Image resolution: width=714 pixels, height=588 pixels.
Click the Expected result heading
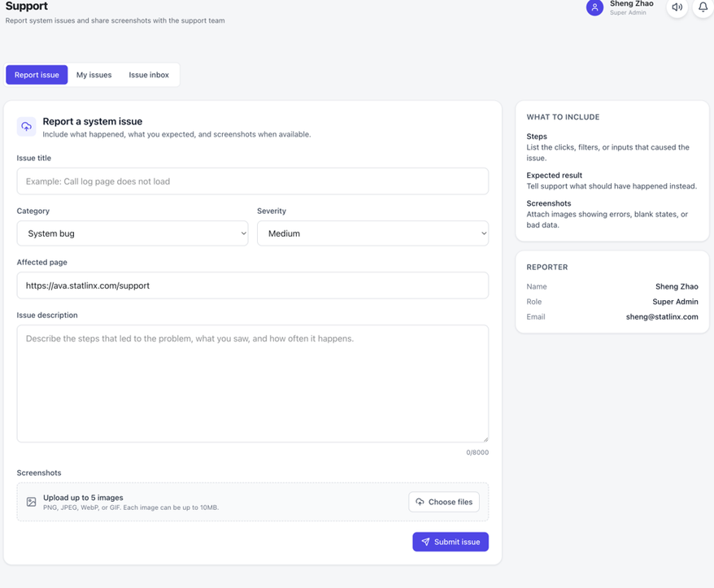tap(554, 176)
